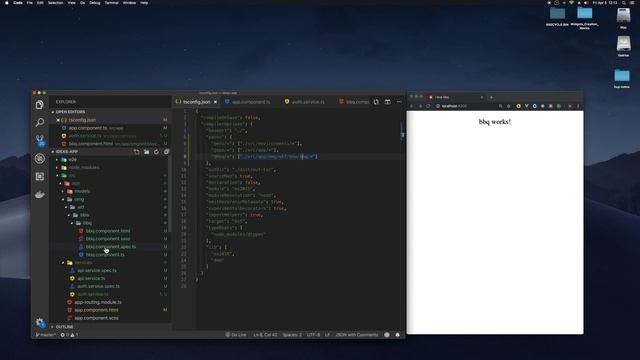Close tsconfig.json in Open Editors list

tap(58, 120)
